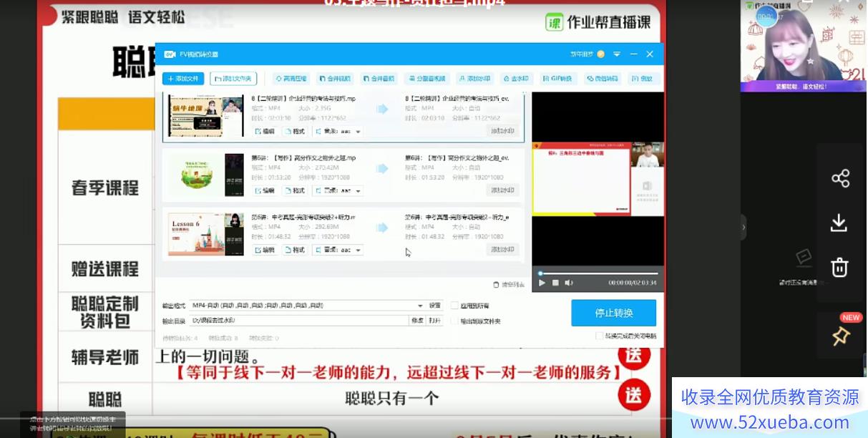Click the 添加文件夹 add folder button
This screenshot has height=438, width=868.
coord(233,79)
